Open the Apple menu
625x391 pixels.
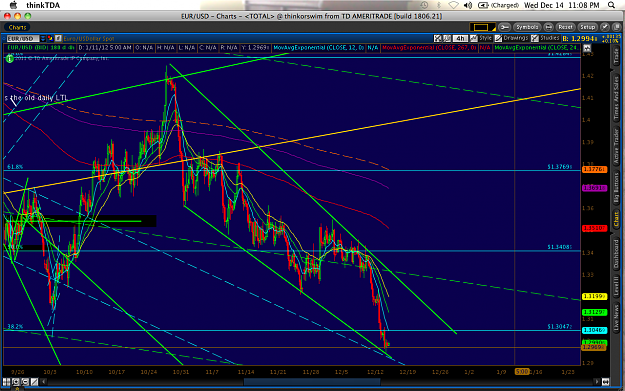coord(13,5)
